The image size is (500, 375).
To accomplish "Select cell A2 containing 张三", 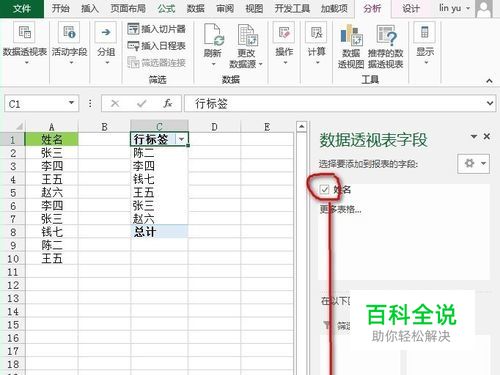I will 52,153.
